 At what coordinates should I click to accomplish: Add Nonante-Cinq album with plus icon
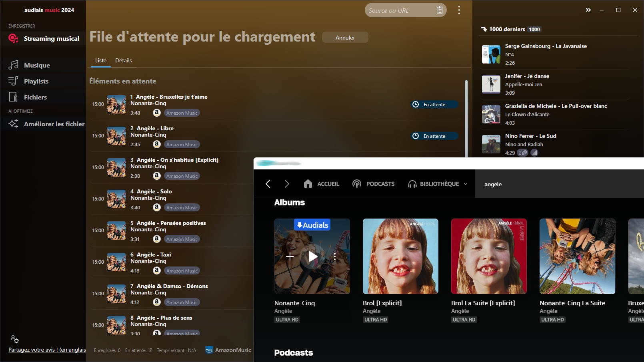tap(290, 257)
